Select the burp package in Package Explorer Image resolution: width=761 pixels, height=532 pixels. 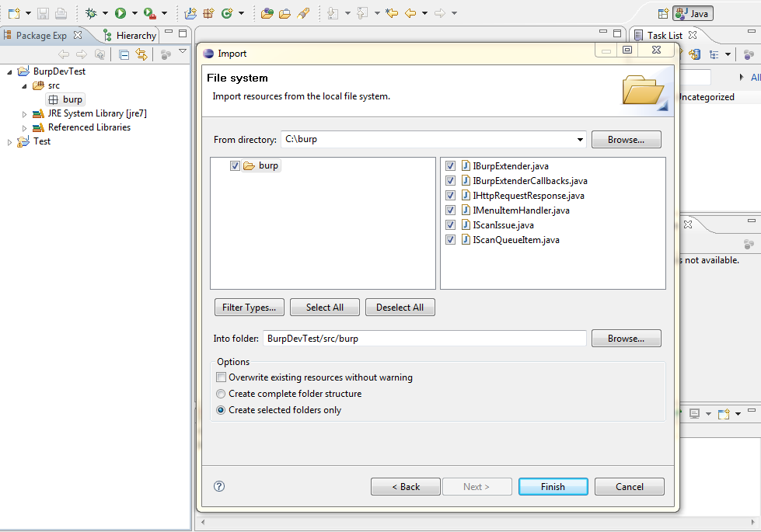tap(65, 99)
